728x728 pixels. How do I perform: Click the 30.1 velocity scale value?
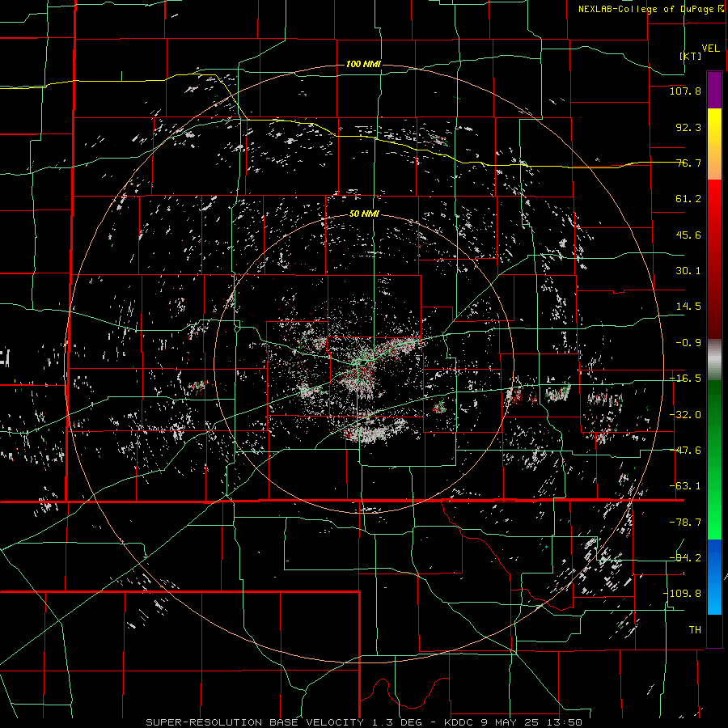coord(688,271)
